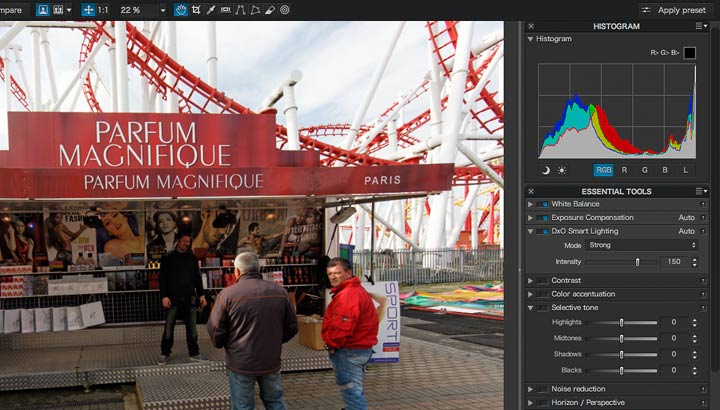Open DxO Smart Lighting help icon
Viewport: 720px width, 410px height.
(x=703, y=231)
